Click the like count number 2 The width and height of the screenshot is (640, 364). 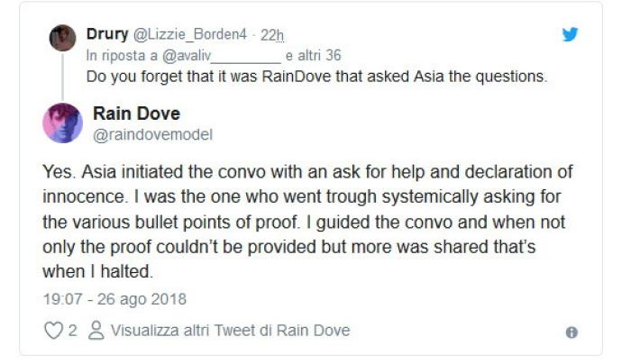point(72,331)
